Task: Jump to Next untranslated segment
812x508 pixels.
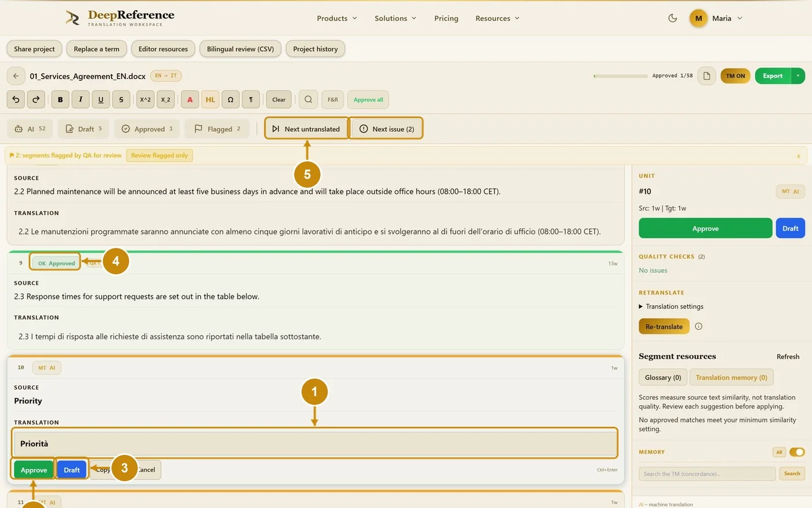Action: click(307, 129)
